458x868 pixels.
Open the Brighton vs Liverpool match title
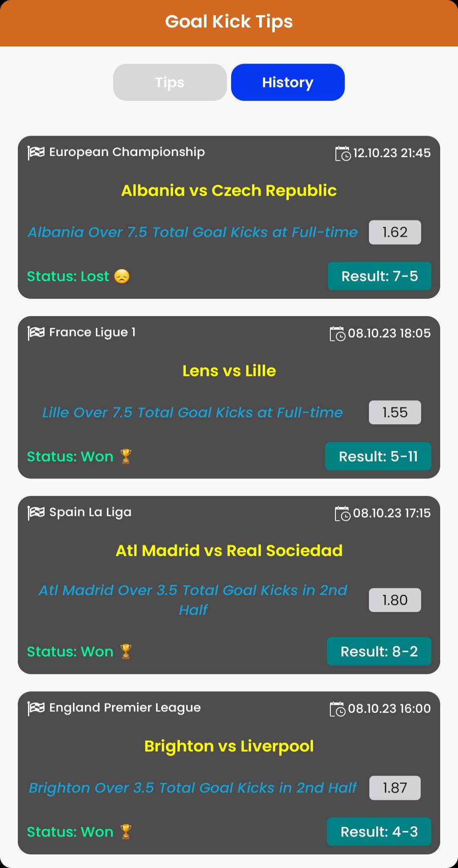click(229, 746)
